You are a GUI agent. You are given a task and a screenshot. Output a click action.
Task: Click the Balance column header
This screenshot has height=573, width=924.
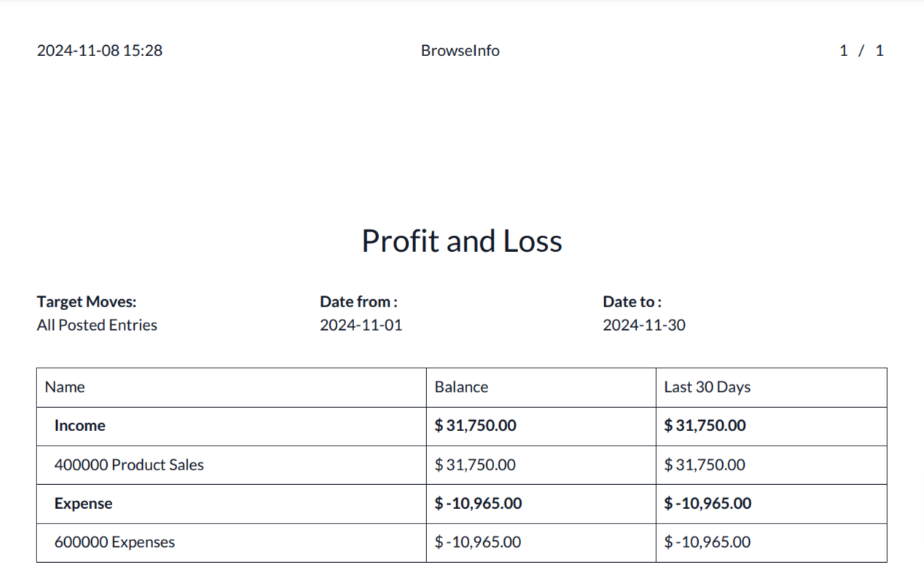click(461, 387)
